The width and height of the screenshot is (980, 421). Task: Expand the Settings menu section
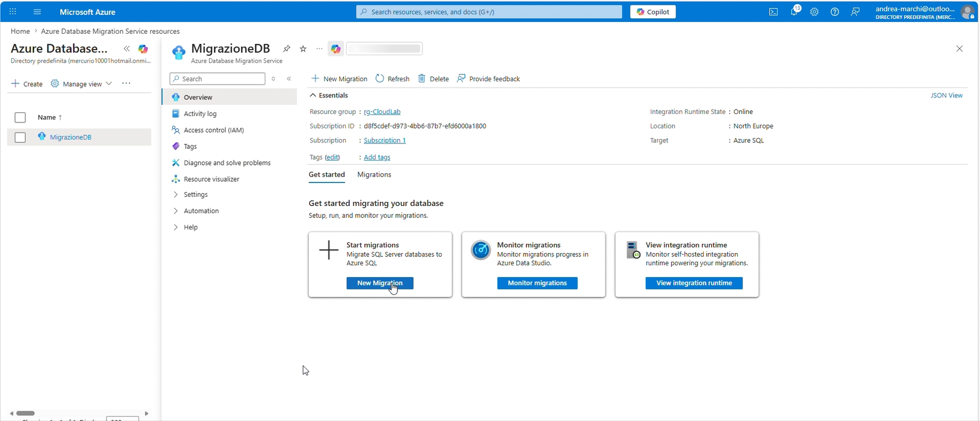pos(175,195)
